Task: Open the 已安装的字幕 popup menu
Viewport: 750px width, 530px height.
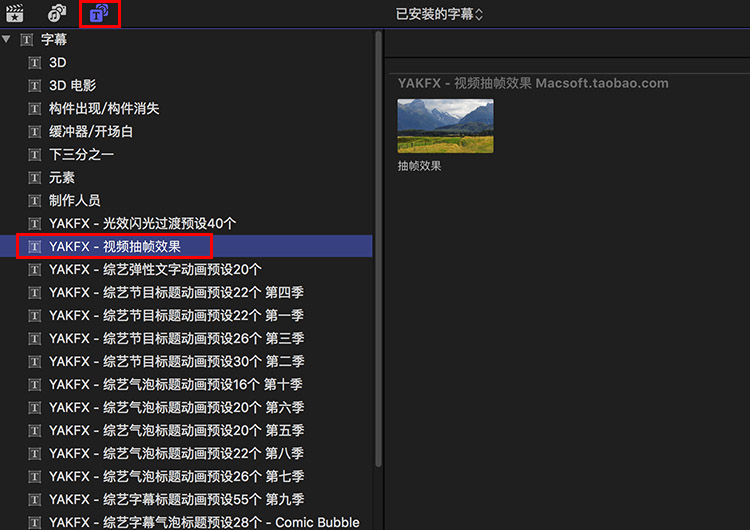Action: (x=439, y=14)
